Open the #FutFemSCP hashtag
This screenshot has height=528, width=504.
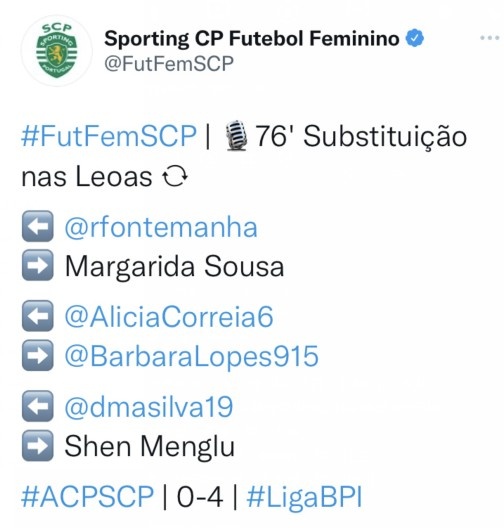(109, 136)
